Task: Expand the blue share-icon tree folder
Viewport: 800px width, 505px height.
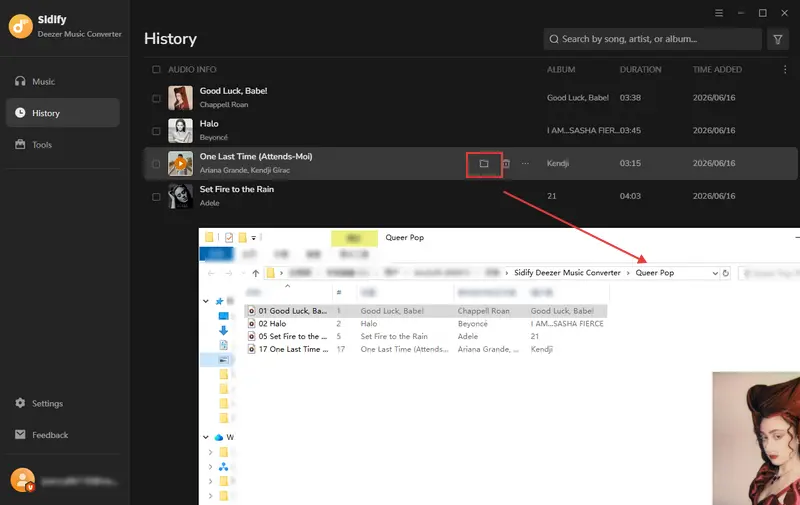Action: [x=210, y=467]
